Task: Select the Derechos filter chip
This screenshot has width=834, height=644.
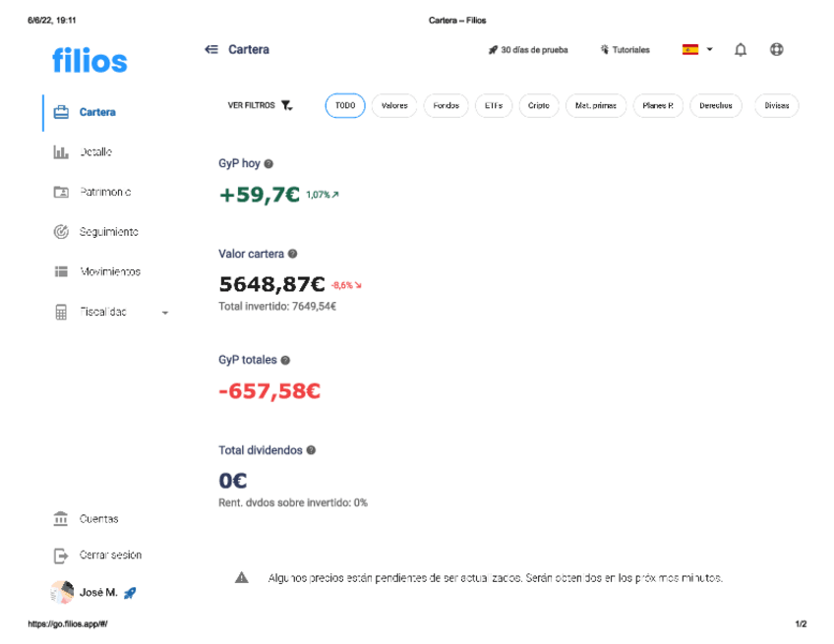Action: pyautogui.click(x=716, y=105)
